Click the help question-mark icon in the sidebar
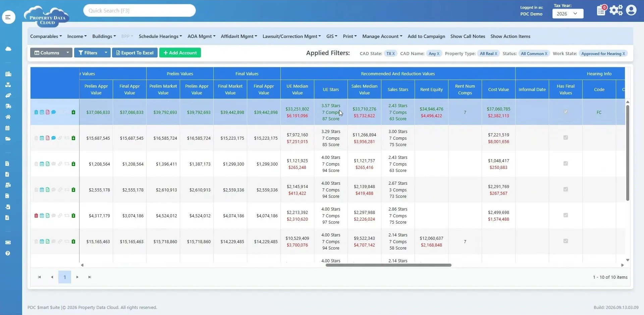 (x=8, y=253)
